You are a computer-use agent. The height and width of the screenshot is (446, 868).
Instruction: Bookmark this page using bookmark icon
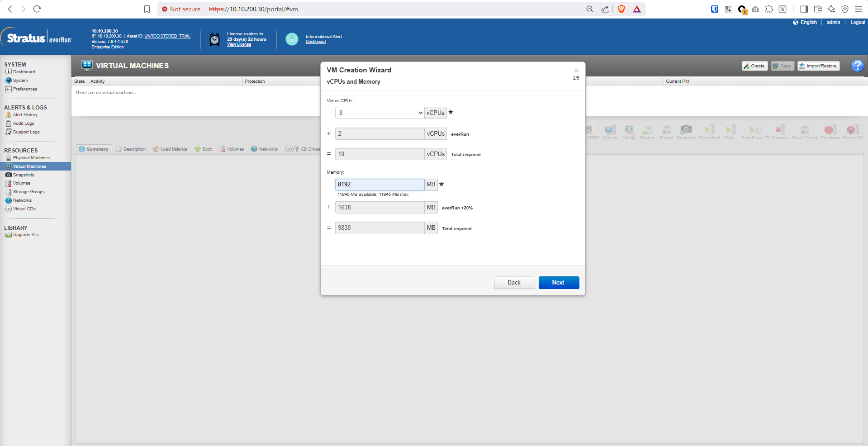pos(147,9)
